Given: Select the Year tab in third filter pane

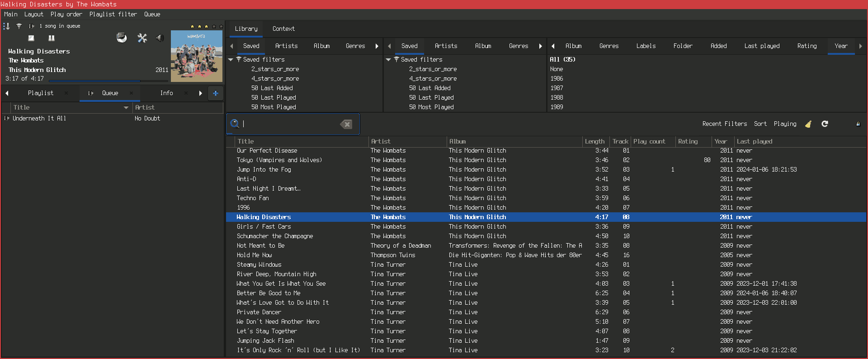Looking at the screenshot, I should [x=841, y=46].
